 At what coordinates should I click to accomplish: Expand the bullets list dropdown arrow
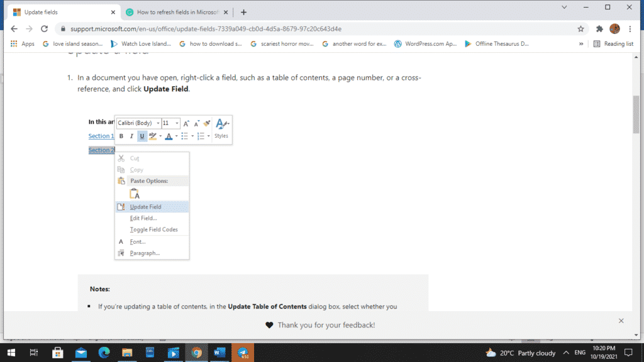pyautogui.click(x=192, y=136)
